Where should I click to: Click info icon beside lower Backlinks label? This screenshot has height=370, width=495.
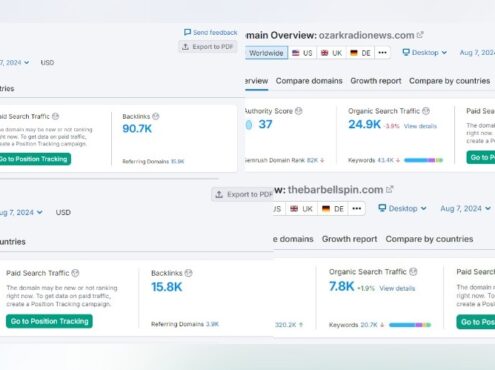click(x=188, y=273)
